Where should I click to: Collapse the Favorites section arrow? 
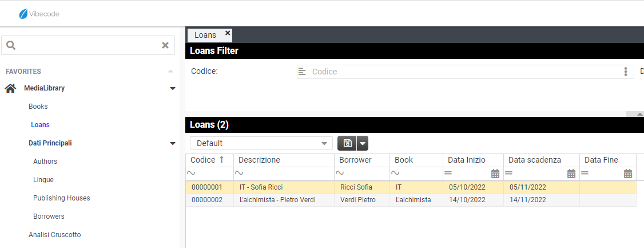click(x=170, y=72)
